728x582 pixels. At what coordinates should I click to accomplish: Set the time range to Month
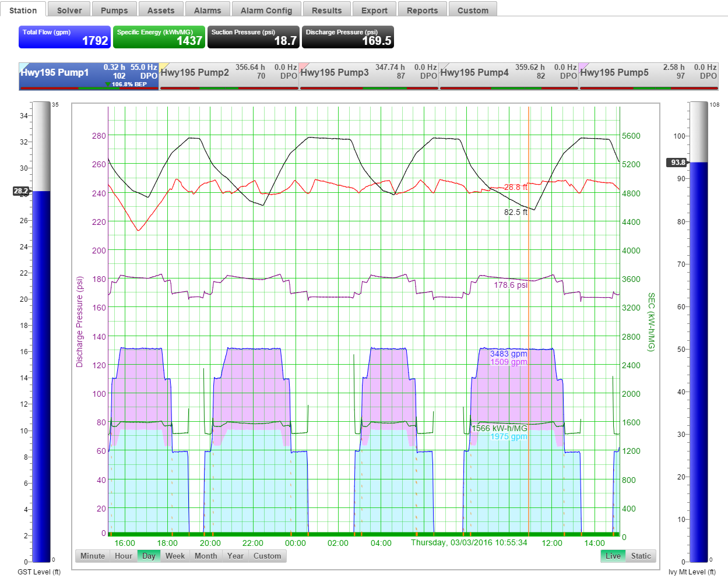pyautogui.click(x=206, y=556)
